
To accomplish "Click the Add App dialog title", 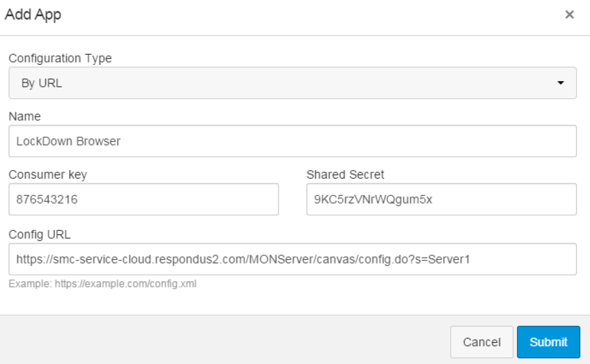I will (x=33, y=14).
